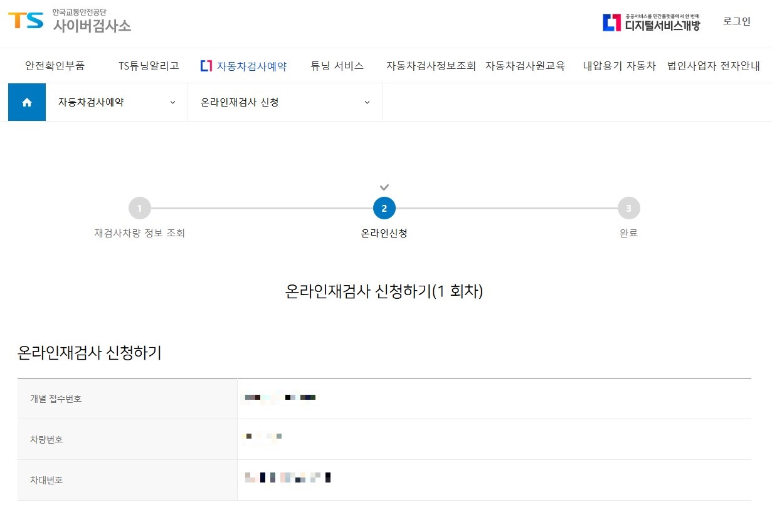The image size is (772, 532).
Task: Click the 자동차검사정보조회 navigation item
Action: [x=431, y=65]
